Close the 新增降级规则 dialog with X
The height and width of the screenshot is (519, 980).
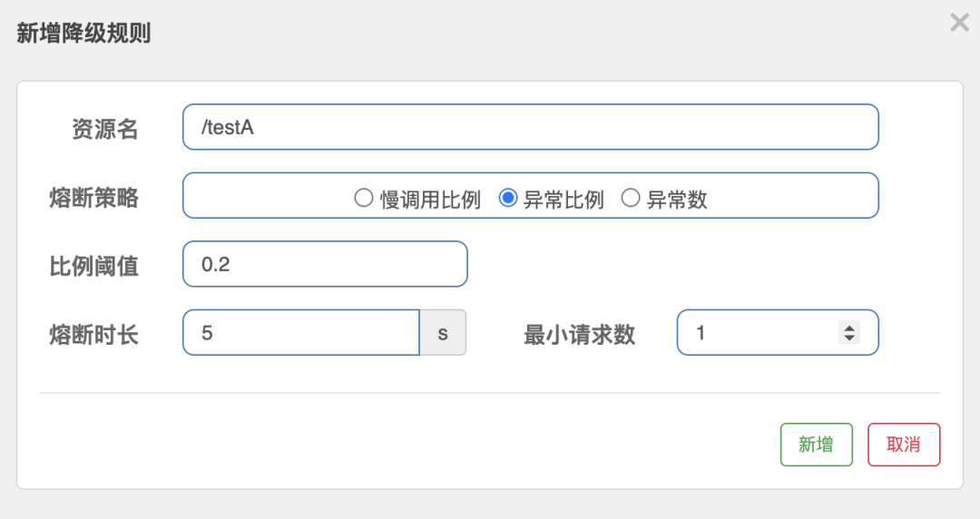(x=959, y=23)
